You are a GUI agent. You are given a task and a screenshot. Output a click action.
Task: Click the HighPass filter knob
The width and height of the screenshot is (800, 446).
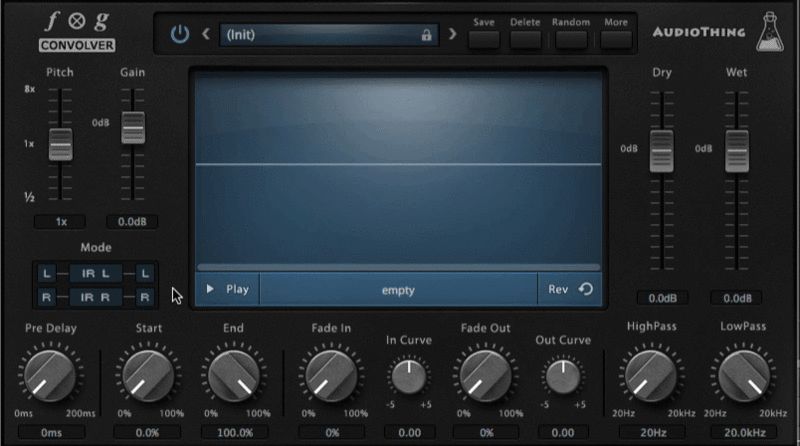point(651,376)
